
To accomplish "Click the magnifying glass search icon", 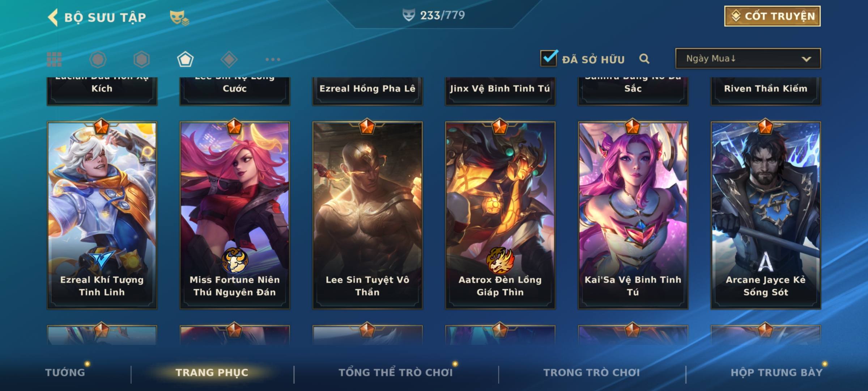I will tap(644, 59).
